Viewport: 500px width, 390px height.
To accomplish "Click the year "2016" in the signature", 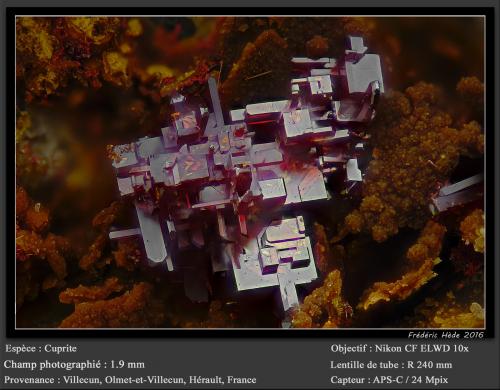I will [473, 335].
